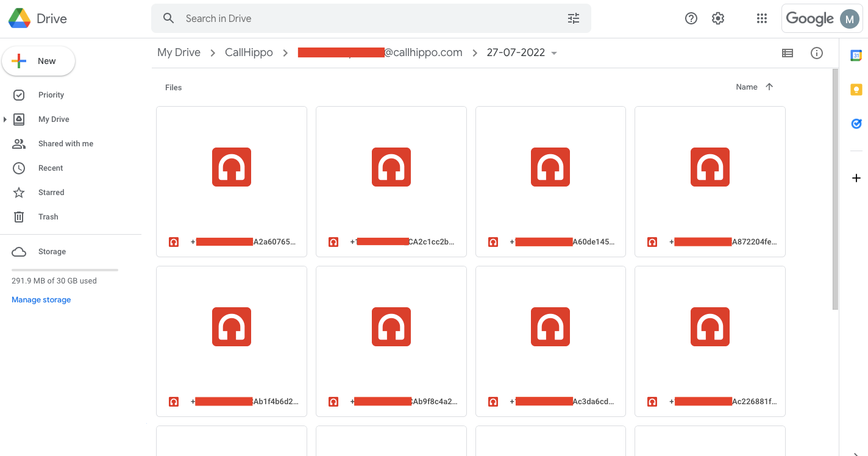This screenshot has width=868, height=456.
Task: Go to My Drive breadcrumb
Action: pyautogui.click(x=179, y=52)
